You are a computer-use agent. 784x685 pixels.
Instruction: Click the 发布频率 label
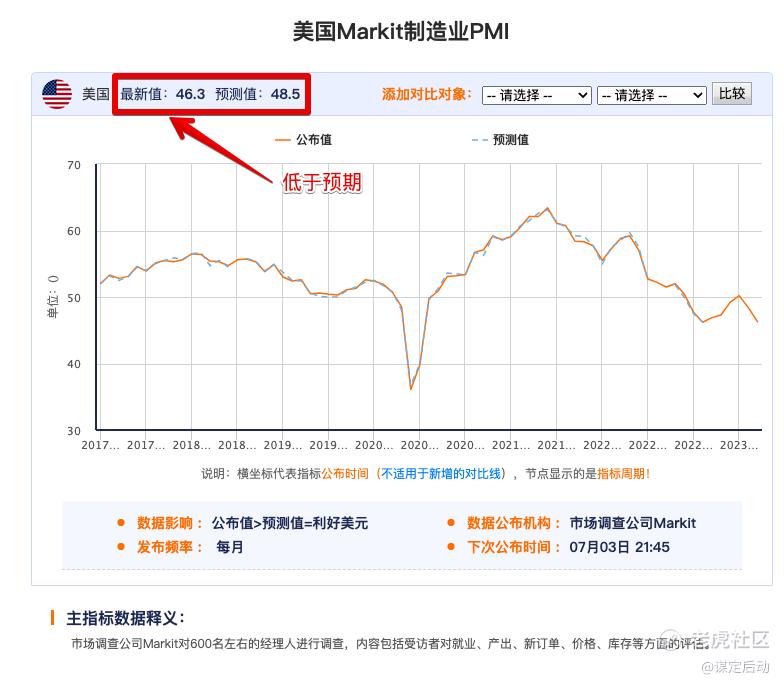(168, 547)
